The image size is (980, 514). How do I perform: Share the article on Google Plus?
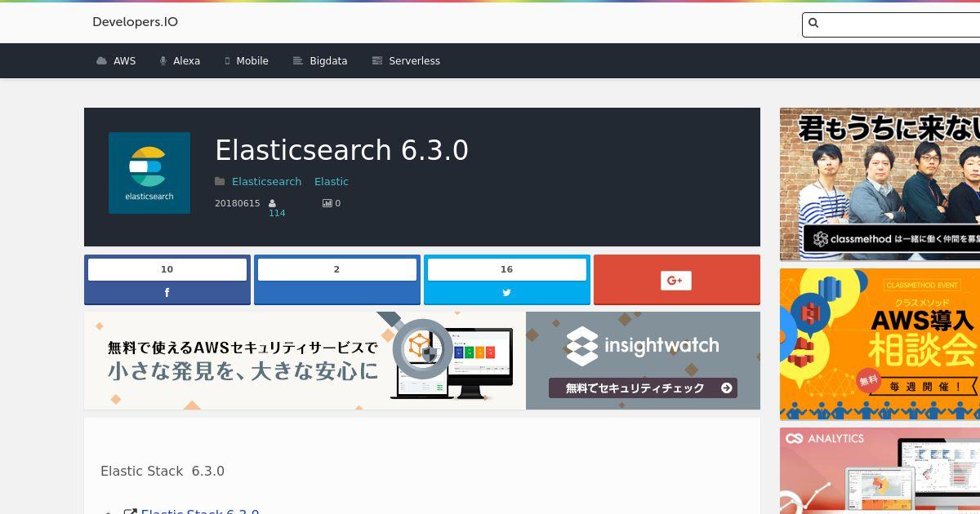(x=677, y=280)
